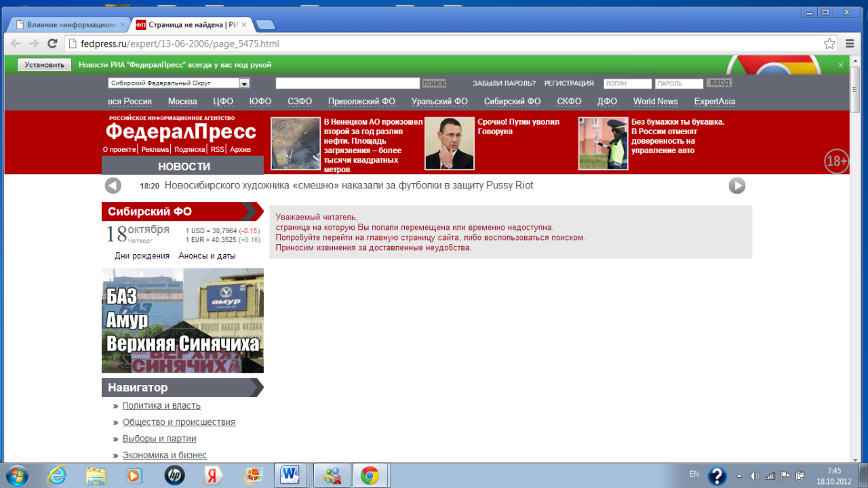Show previous news with left arrow
Image resolution: width=868 pixels, height=488 pixels.
[113, 186]
